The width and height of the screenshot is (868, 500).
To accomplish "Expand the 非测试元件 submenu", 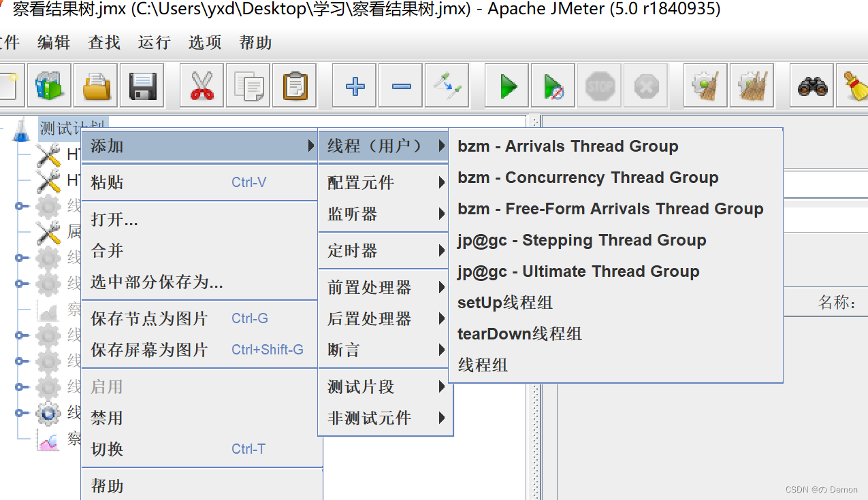I will tap(385, 418).
